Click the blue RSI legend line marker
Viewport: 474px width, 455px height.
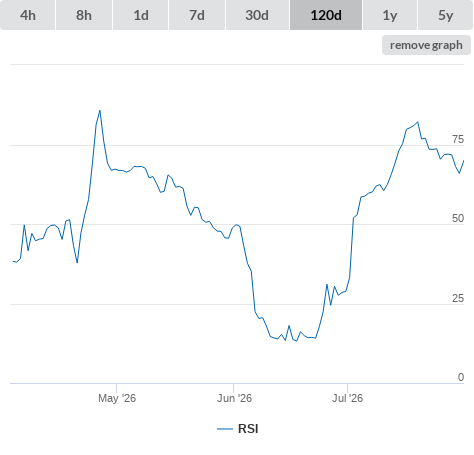(225, 429)
